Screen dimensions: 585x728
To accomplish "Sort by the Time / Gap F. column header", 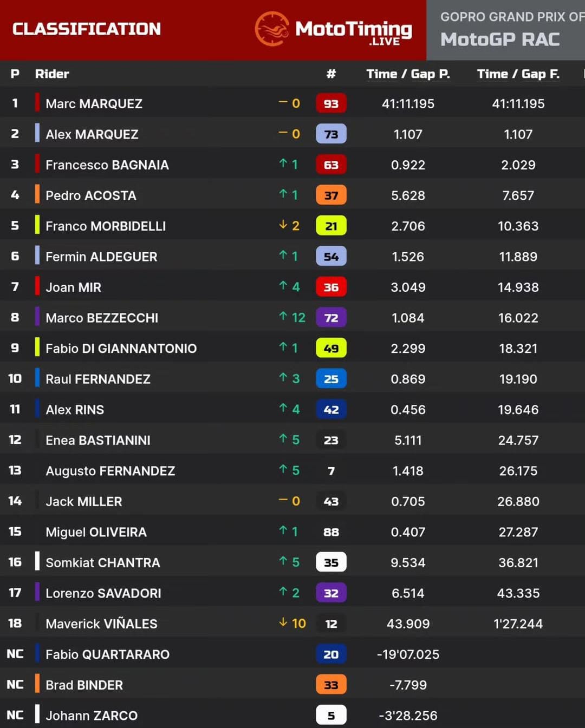I will (x=518, y=74).
